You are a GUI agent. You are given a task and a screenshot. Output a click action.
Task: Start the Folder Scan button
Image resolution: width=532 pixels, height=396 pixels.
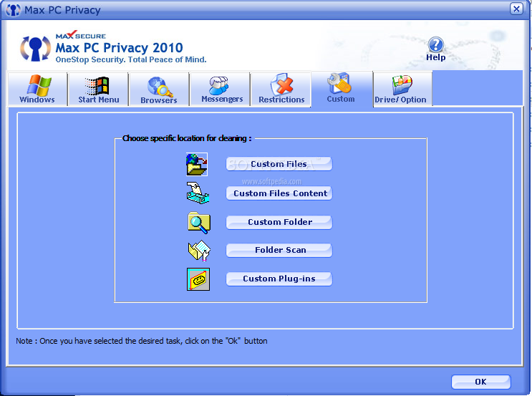[x=279, y=250]
